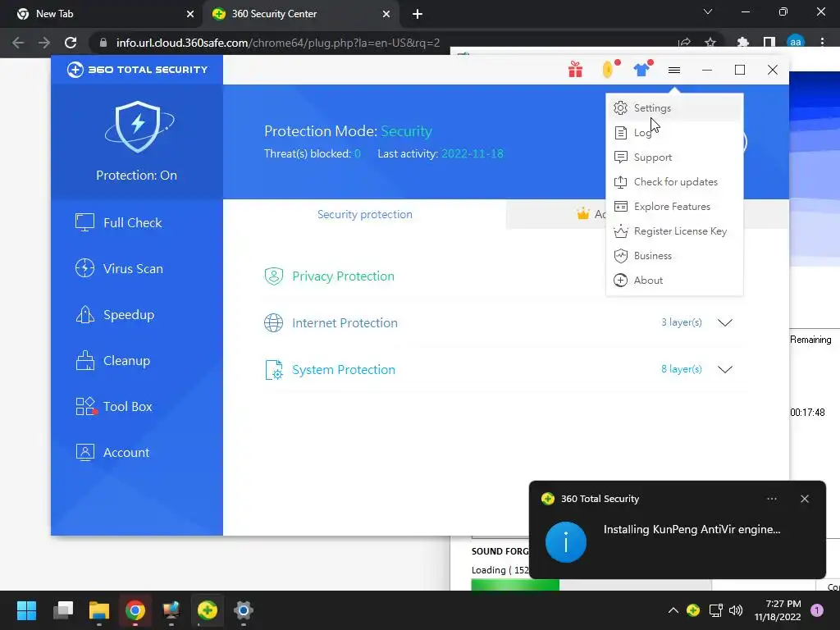The height and width of the screenshot is (630, 840).
Task: Select Settings from the menu
Action: click(674, 107)
